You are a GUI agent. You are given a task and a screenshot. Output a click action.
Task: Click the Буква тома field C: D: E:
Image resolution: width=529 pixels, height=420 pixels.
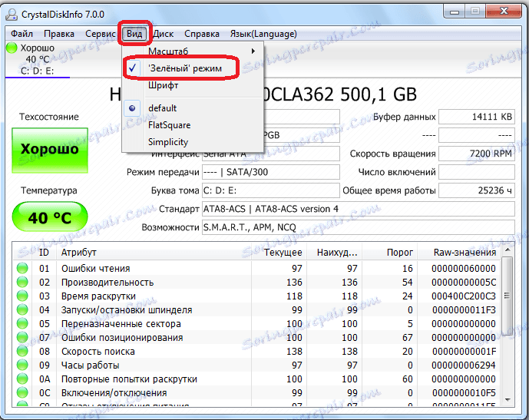click(271, 190)
